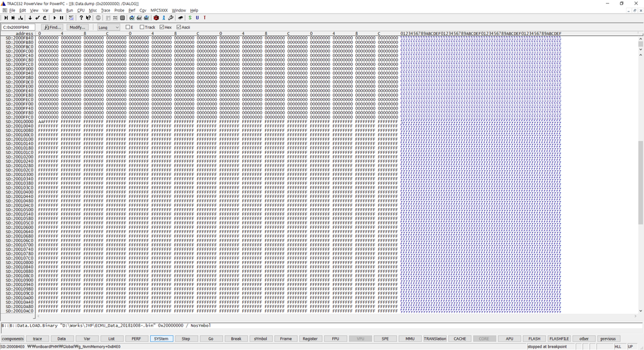Click the horizontal scrollbar right arrow

click(x=636, y=316)
